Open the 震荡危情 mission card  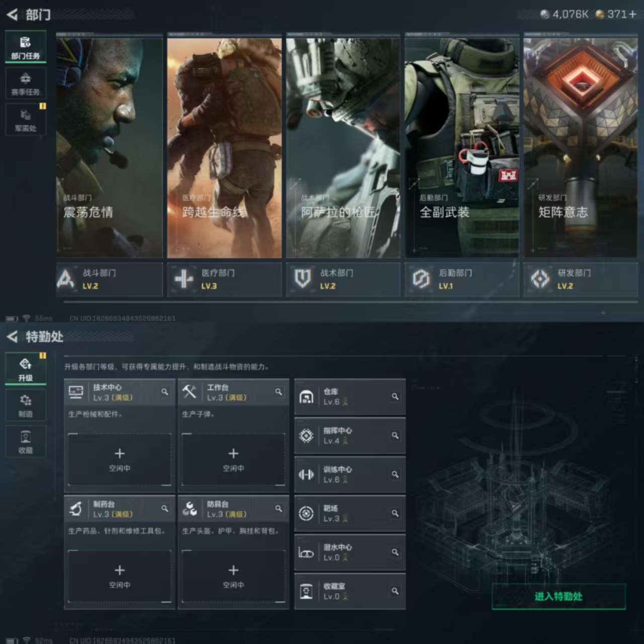click(109, 146)
